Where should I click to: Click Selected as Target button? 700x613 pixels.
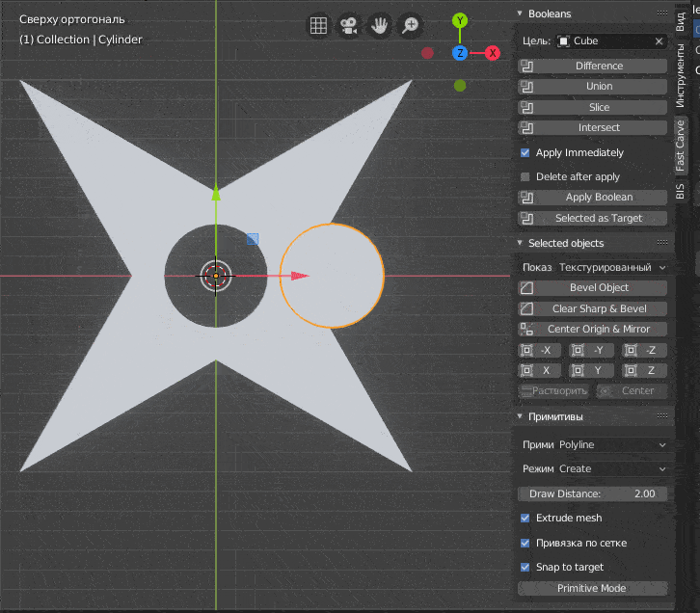click(592, 218)
